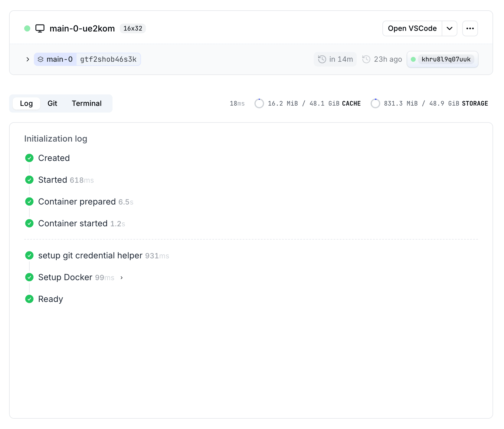Viewport: 504px width, 429px height.
Task: Click the green check next to Ready
Action: [29, 299]
